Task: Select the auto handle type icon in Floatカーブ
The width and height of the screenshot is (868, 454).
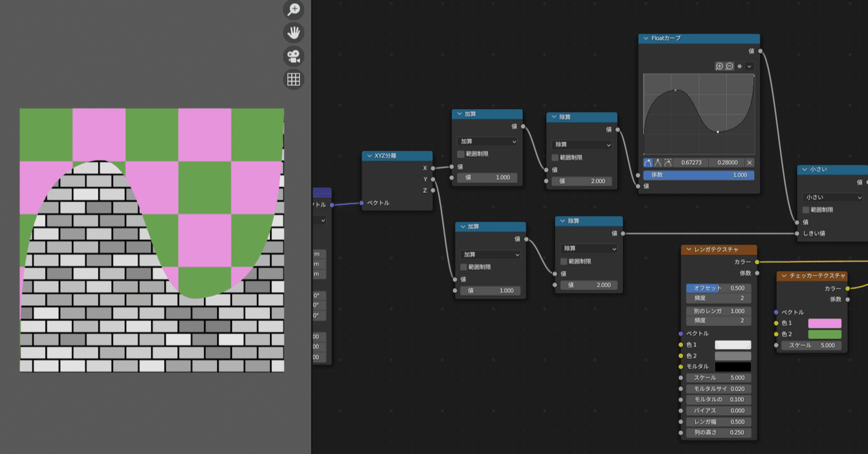Action: [x=648, y=163]
